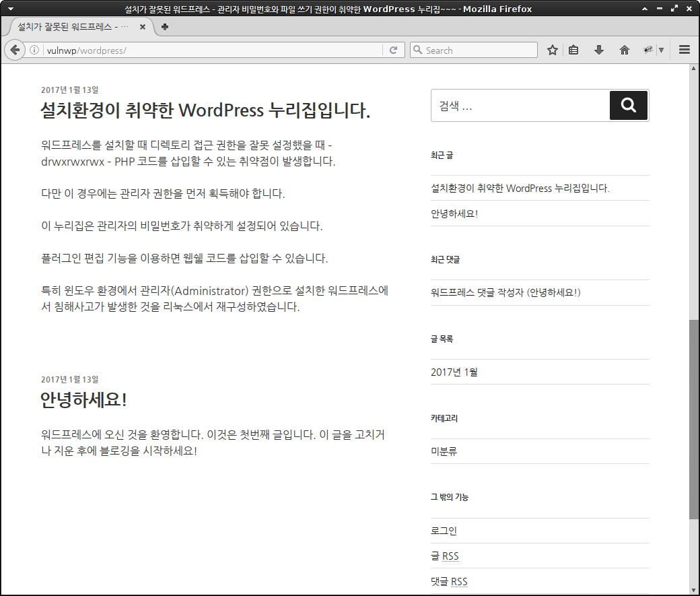
Task: Click the 안녕하세요! post date link
Action: tap(69, 379)
